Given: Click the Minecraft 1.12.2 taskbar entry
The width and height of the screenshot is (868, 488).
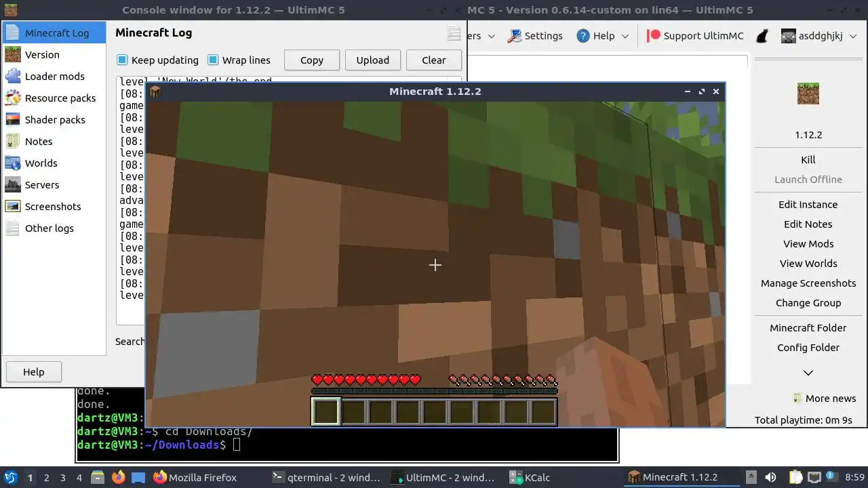Looking at the screenshot, I should (680, 477).
